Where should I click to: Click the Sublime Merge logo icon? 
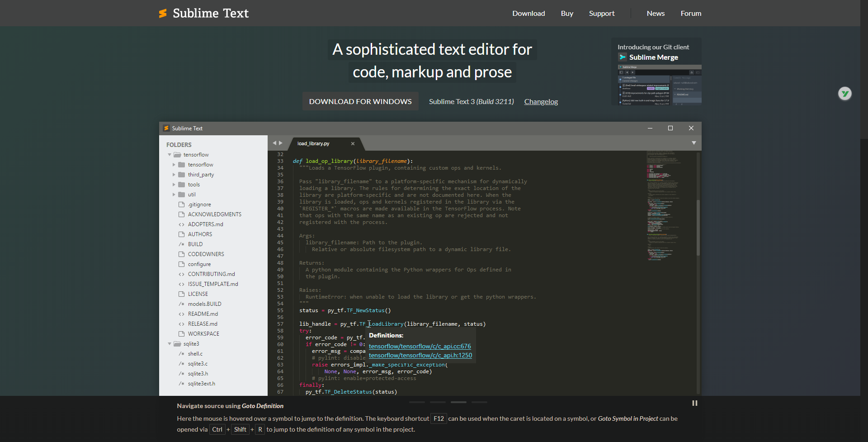coord(623,57)
